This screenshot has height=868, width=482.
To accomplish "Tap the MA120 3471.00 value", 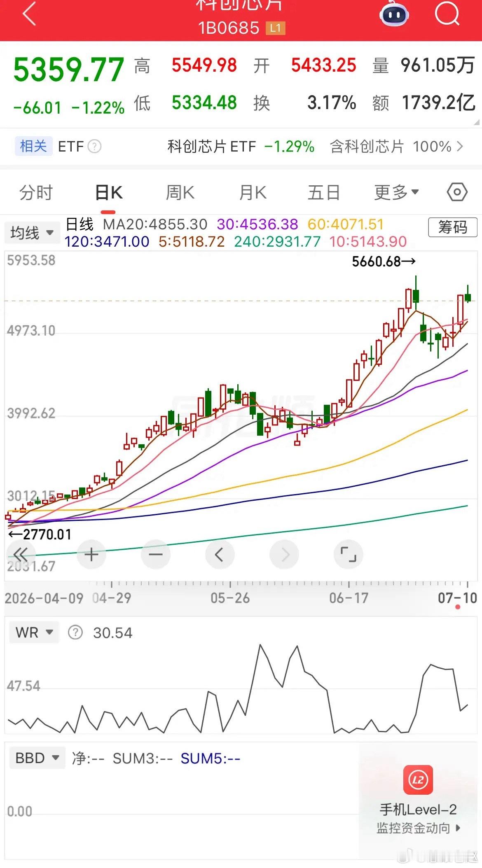I will click(x=107, y=242).
